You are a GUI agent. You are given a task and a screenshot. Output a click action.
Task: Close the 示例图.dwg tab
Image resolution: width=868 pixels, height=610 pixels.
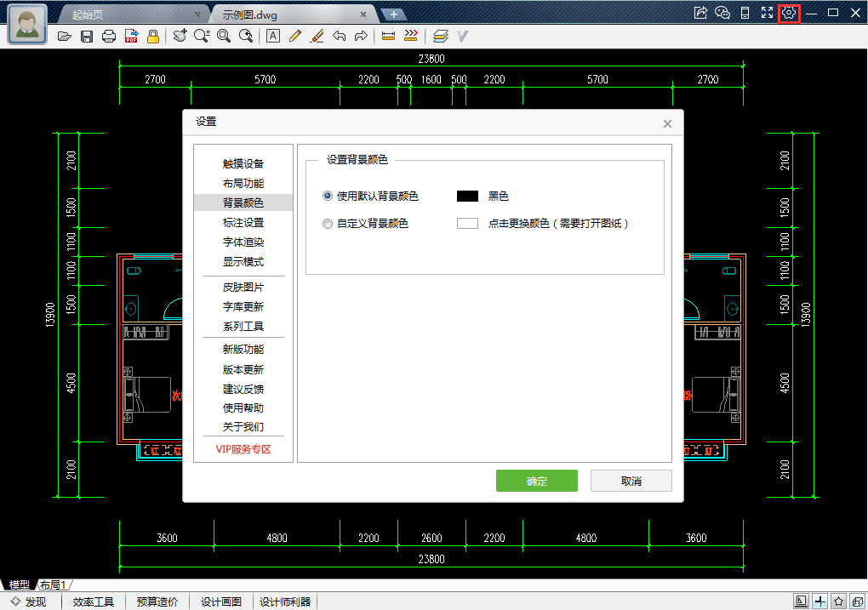[363, 14]
